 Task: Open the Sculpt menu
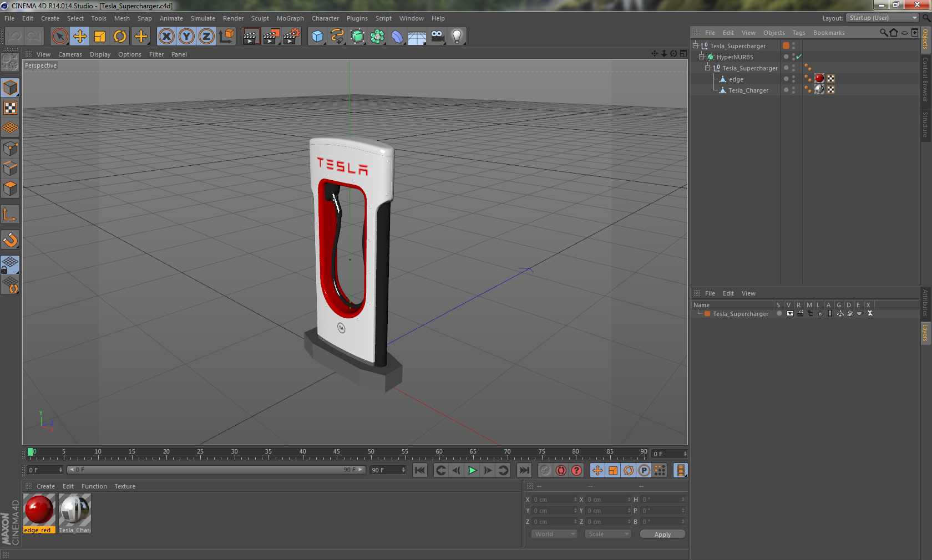pos(260,18)
